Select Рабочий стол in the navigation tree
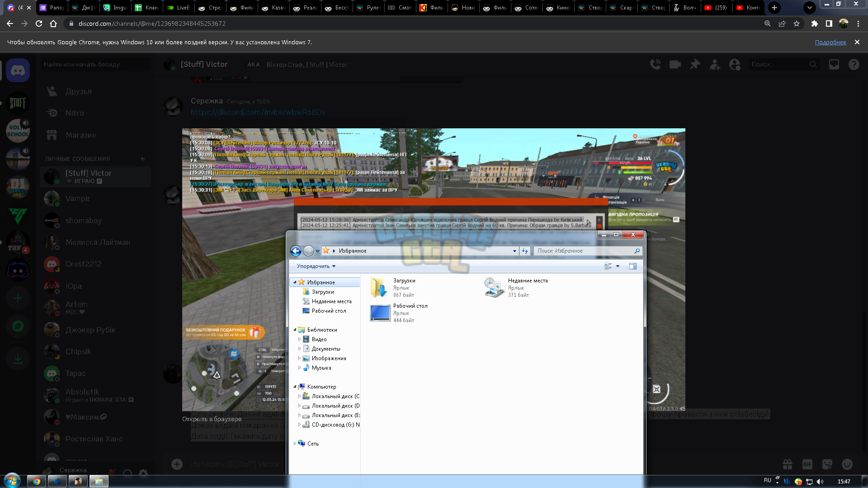Viewport: 868px width, 488px height. (329, 311)
